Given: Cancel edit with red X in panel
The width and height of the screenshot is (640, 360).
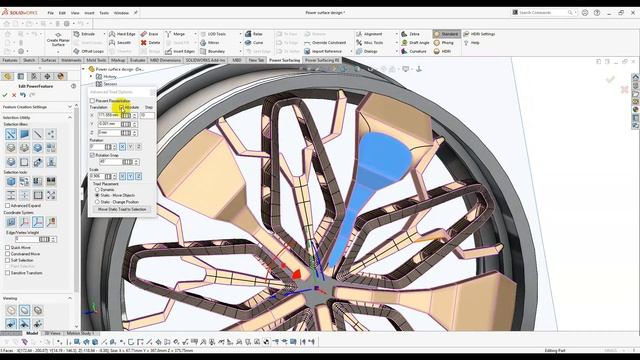Looking at the screenshot, I should tap(14, 95).
